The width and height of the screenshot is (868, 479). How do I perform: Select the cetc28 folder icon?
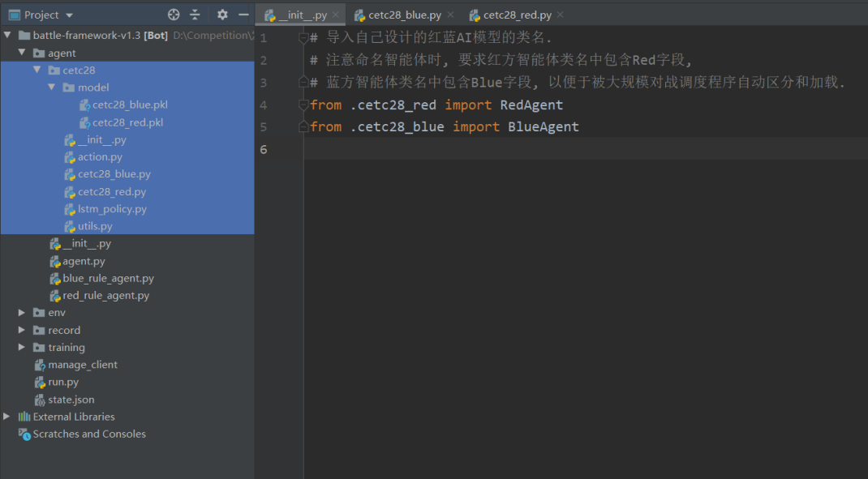(54, 71)
